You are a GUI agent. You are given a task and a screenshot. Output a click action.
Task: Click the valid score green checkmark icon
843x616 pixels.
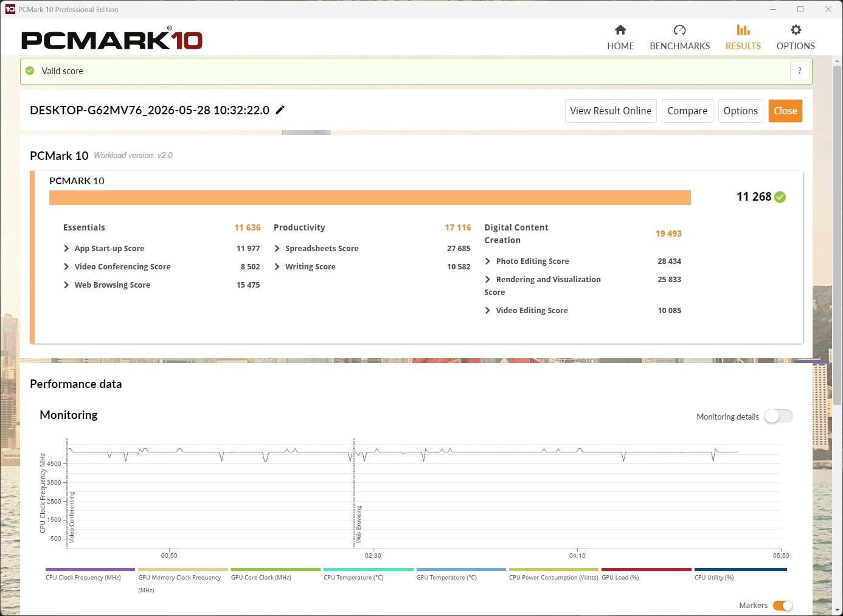click(30, 71)
